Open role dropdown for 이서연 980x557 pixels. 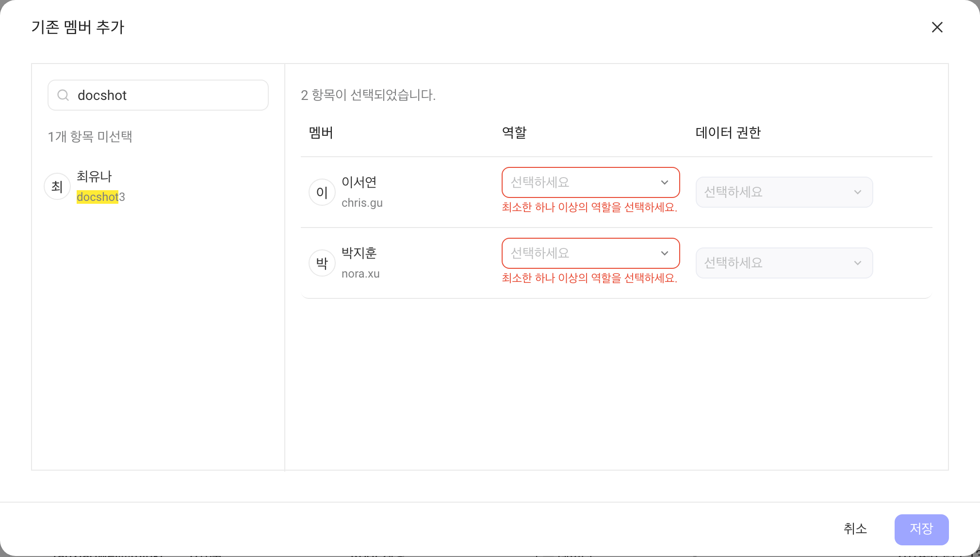[x=590, y=182]
